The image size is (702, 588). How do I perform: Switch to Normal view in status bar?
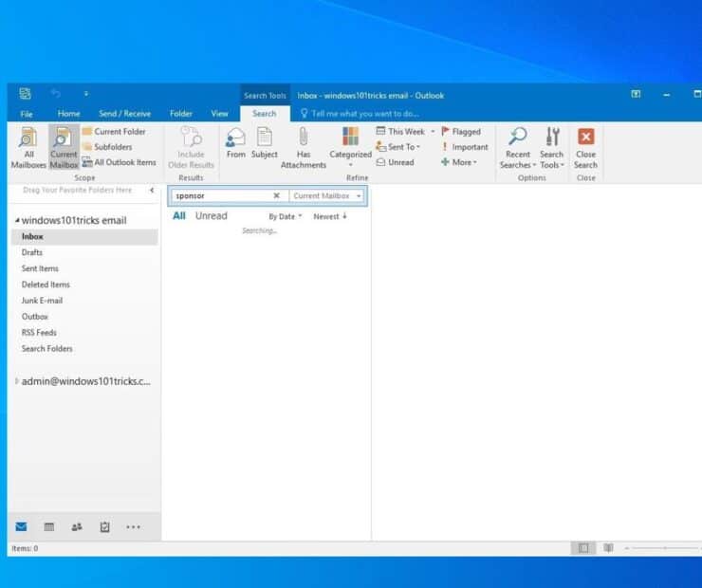(583, 548)
